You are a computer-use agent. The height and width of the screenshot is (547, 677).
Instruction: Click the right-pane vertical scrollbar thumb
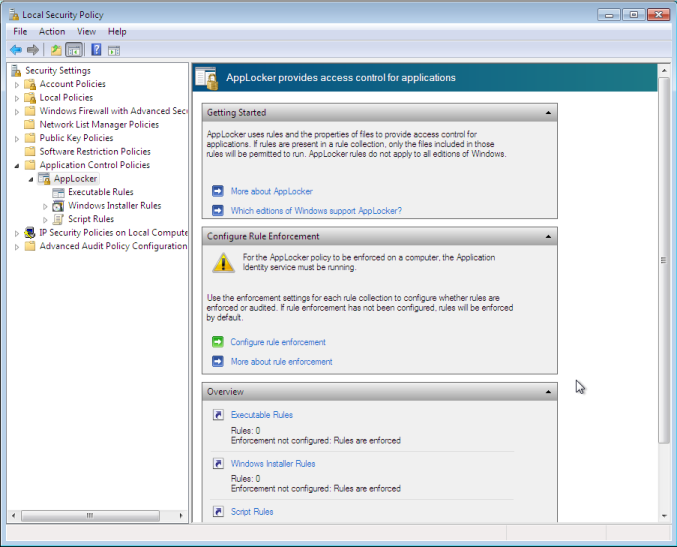(664, 260)
